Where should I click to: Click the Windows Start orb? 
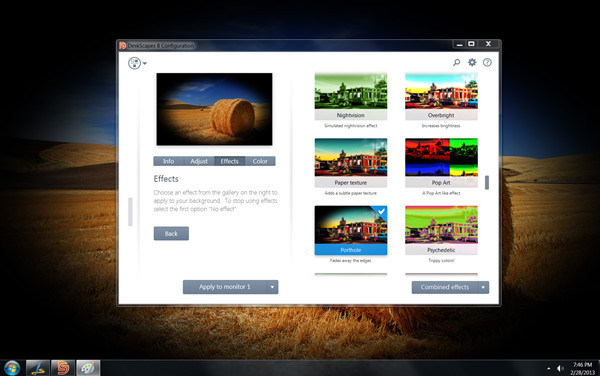point(12,368)
